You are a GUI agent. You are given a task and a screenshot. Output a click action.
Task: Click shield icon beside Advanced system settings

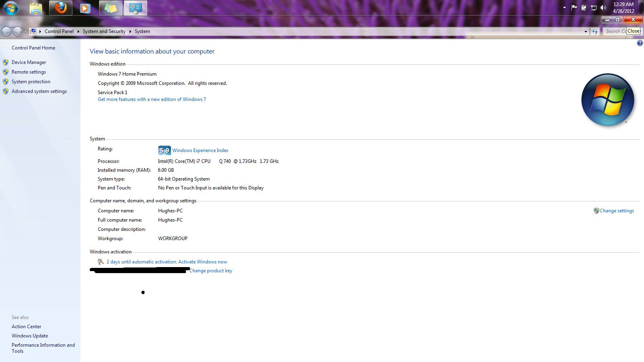(6, 91)
